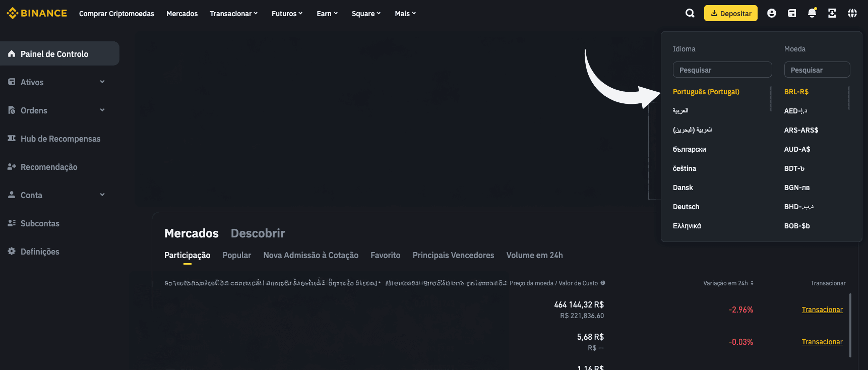This screenshot has width=868, height=370.
Task: Select the Nova Admissão à Cotação tab
Action: click(311, 255)
